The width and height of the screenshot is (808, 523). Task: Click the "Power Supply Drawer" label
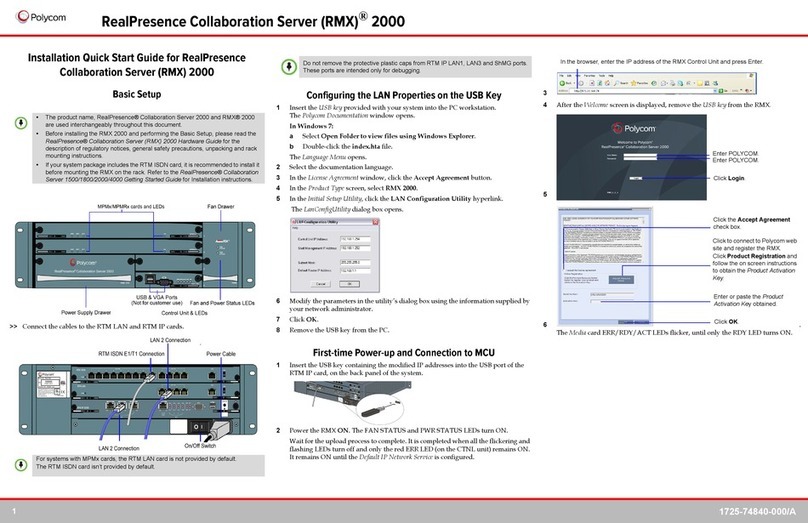[x=86, y=312]
